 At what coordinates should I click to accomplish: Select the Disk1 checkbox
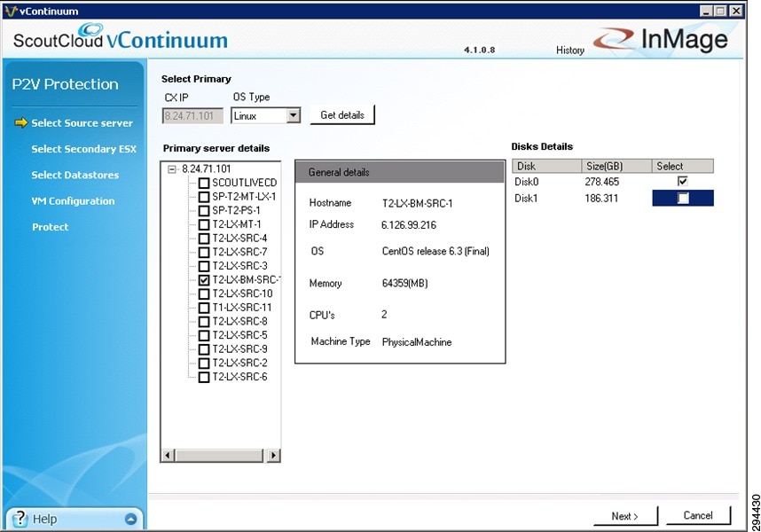pos(683,198)
